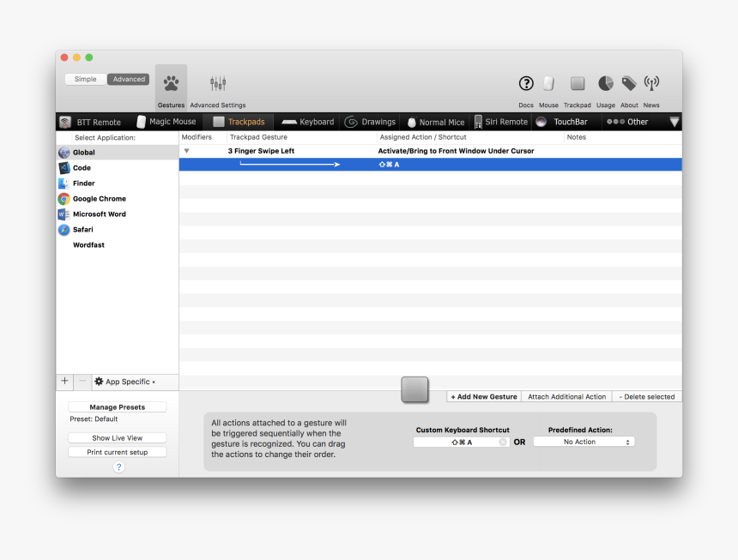
Task: Open the Docs help icon
Action: coord(526,84)
